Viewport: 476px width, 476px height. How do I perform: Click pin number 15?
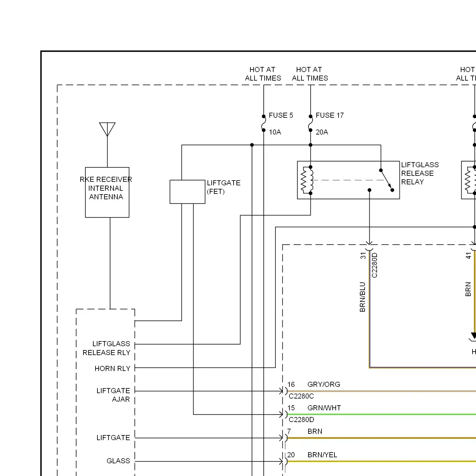click(291, 408)
